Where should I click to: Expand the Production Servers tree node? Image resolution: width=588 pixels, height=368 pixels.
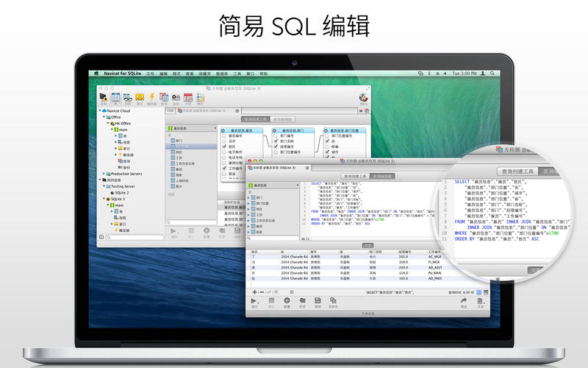click(104, 174)
